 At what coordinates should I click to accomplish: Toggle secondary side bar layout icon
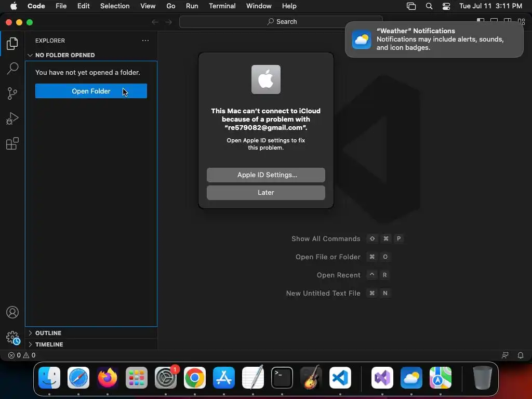click(x=508, y=20)
